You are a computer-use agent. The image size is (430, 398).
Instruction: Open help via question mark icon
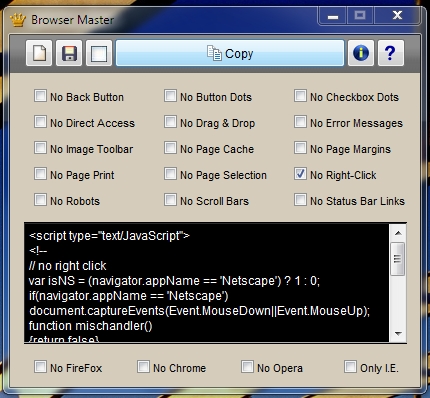point(391,53)
